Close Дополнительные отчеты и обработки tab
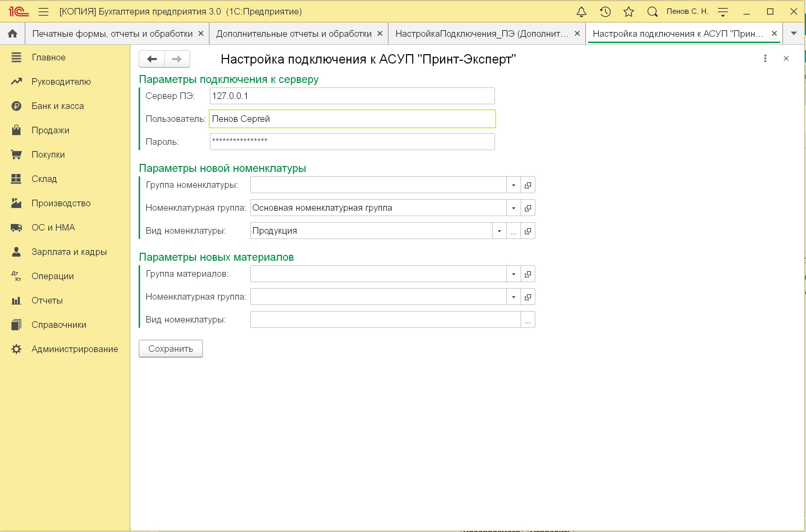Screen dimensions: 806x532 380,34
